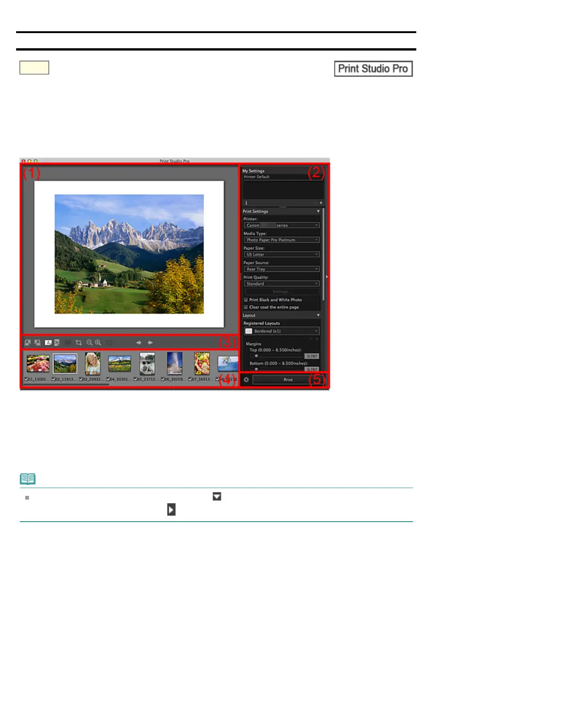Select the fruit thumbnail 07_16913
This screenshot has width=563, height=728.
click(201, 364)
